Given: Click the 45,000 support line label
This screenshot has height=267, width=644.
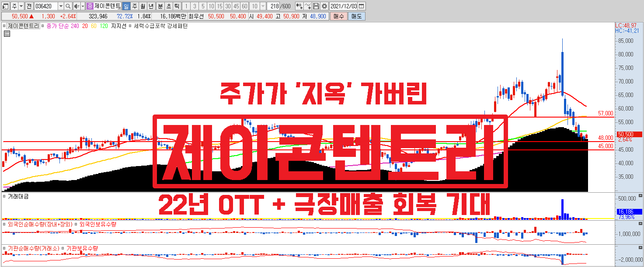Looking at the screenshot, I should pos(606,146).
